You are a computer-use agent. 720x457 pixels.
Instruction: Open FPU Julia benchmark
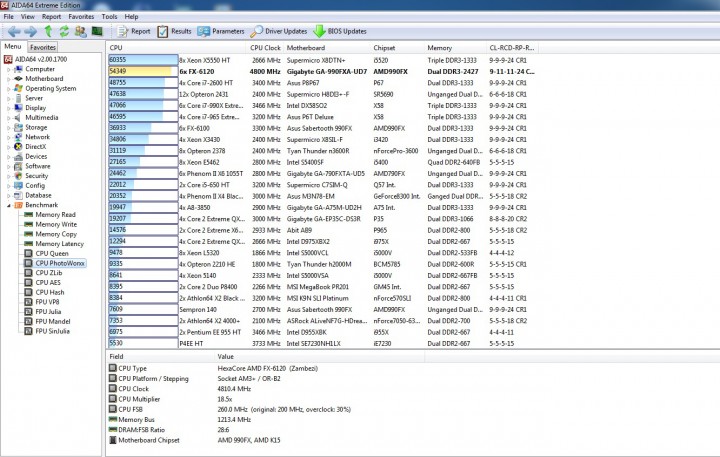click(48, 311)
